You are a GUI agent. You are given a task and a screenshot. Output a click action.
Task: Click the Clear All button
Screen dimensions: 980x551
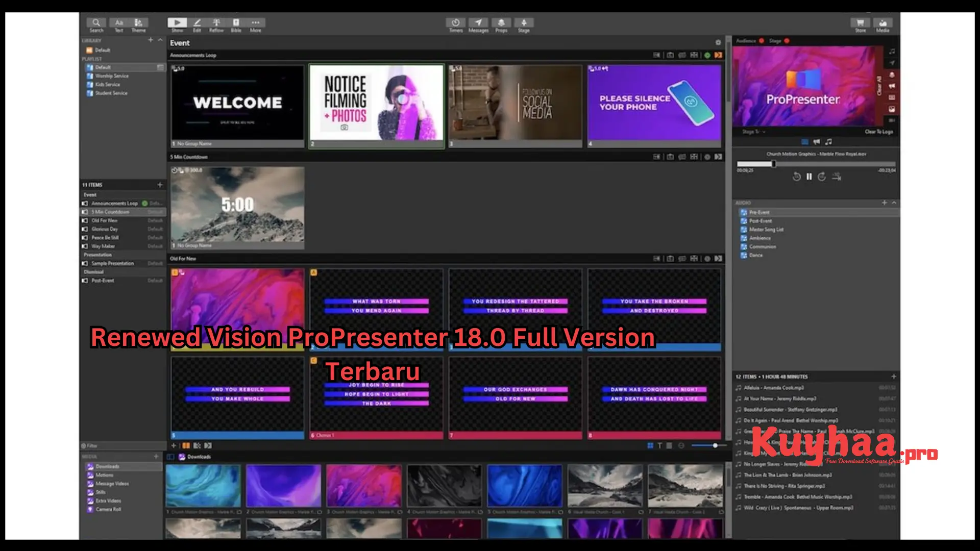[879, 86]
